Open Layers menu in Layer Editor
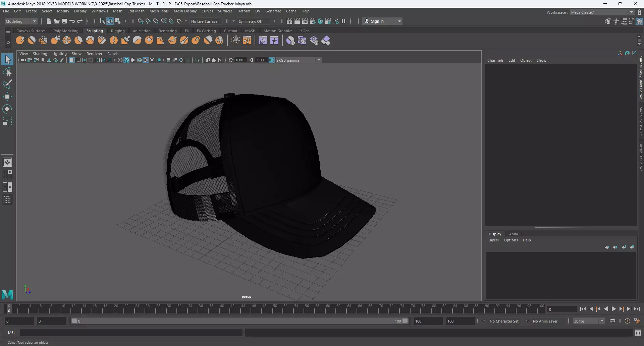The width and height of the screenshot is (644, 346). tap(493, 240)
